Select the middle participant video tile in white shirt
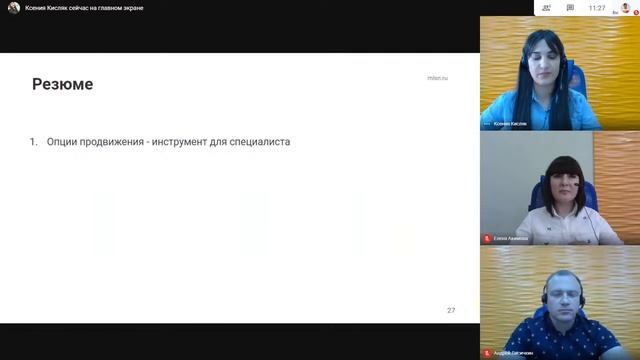This screenshot has width=640, height=360. (560, 188)
